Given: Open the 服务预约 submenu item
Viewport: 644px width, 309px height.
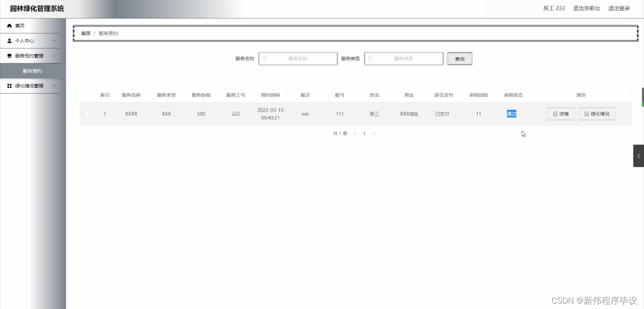Looking at the screenshot, I should click(32, 70).
